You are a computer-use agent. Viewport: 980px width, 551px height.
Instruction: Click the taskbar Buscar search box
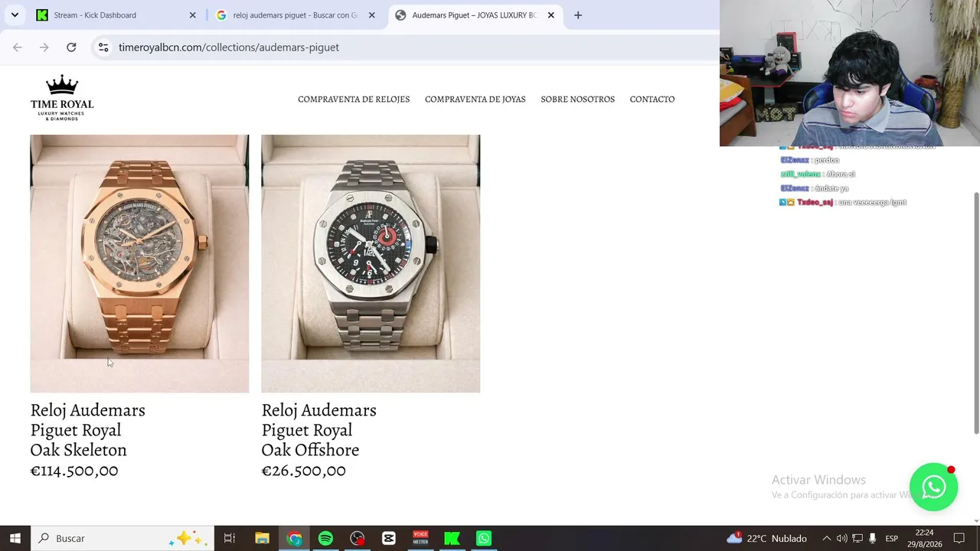click(122, 538)
